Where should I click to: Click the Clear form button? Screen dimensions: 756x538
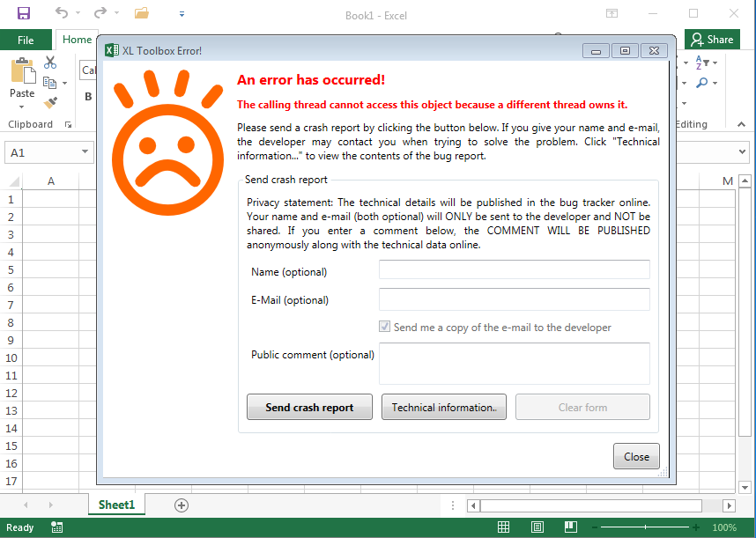click(582, 407)
